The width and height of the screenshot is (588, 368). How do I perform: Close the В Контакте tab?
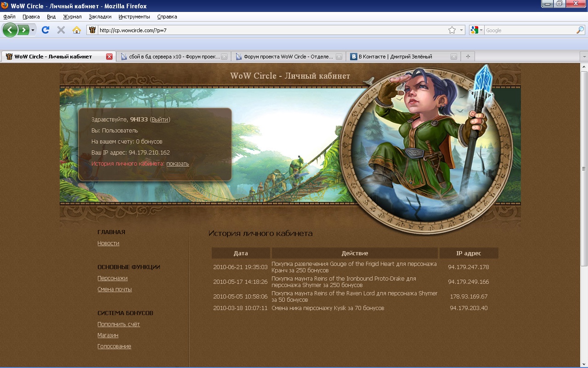(454, 57)
